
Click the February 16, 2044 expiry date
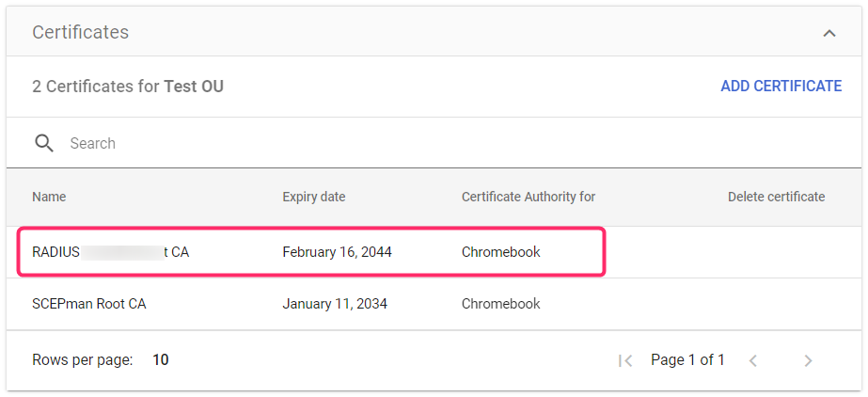(337, 252)
